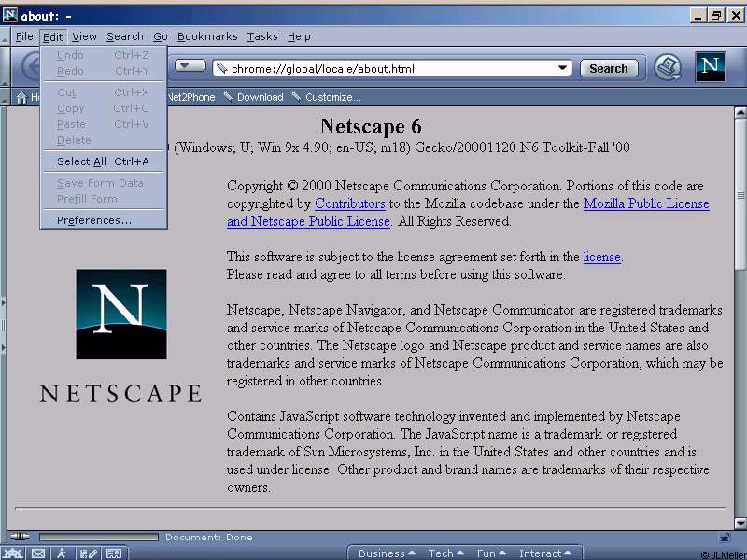
Task: Click the Netscape N icon in title bar
Action: click(x=10, y=15)
